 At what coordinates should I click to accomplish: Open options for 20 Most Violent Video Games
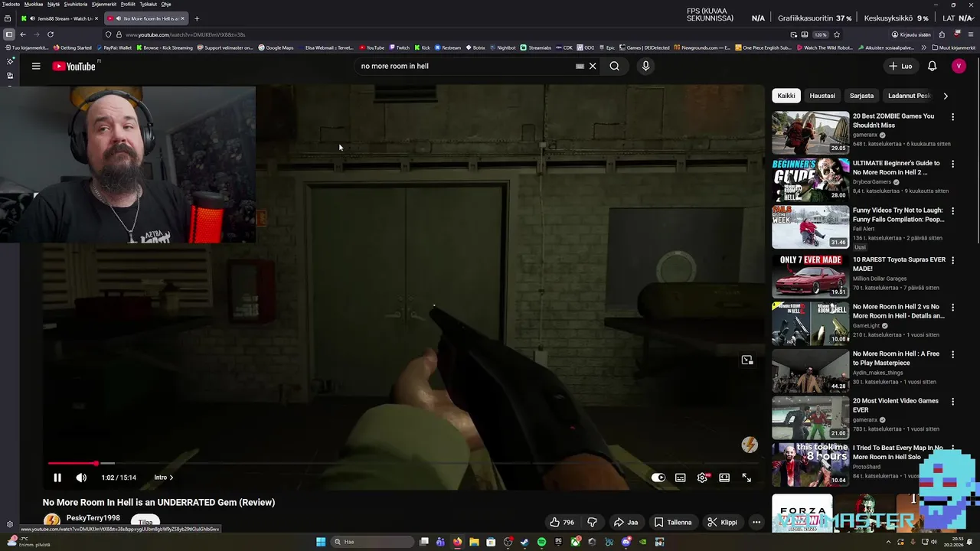coord(952,401)
